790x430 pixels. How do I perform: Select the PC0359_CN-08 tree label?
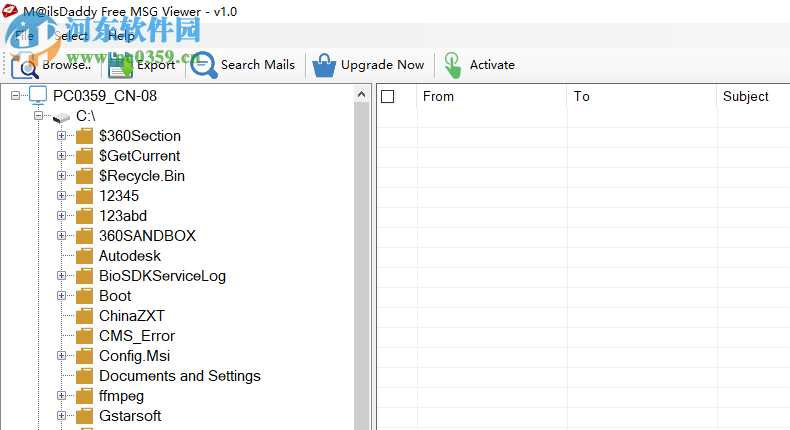pyautogui.click(x=105, y=96)
